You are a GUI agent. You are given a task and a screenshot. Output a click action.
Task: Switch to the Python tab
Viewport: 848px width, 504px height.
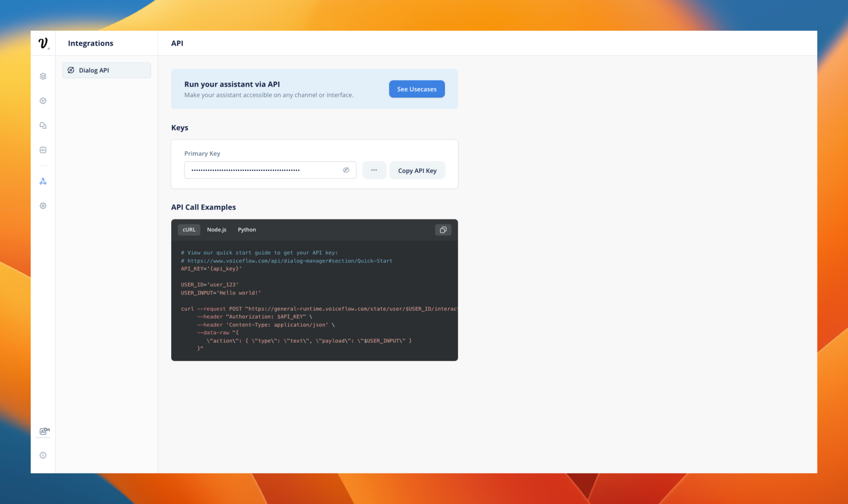[x=247, y=230]
